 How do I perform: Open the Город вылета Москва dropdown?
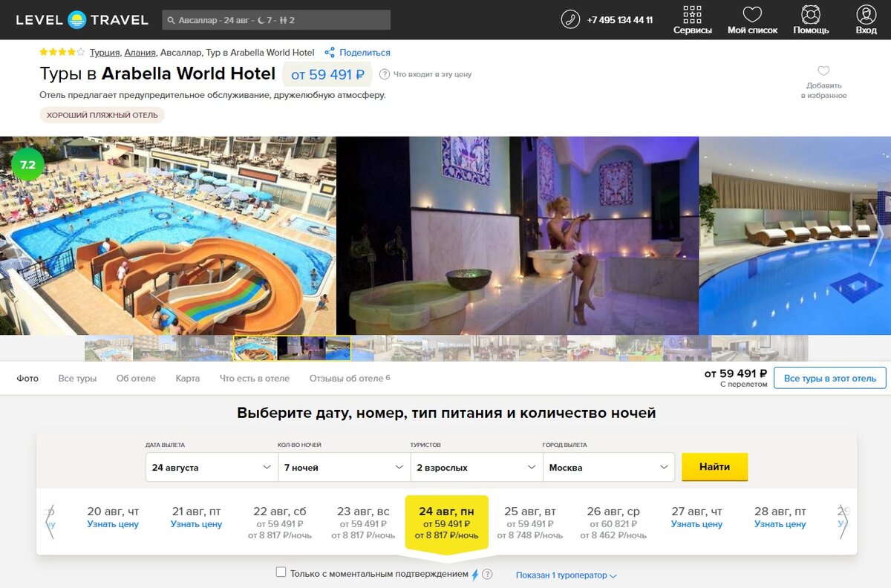[609, 468]
